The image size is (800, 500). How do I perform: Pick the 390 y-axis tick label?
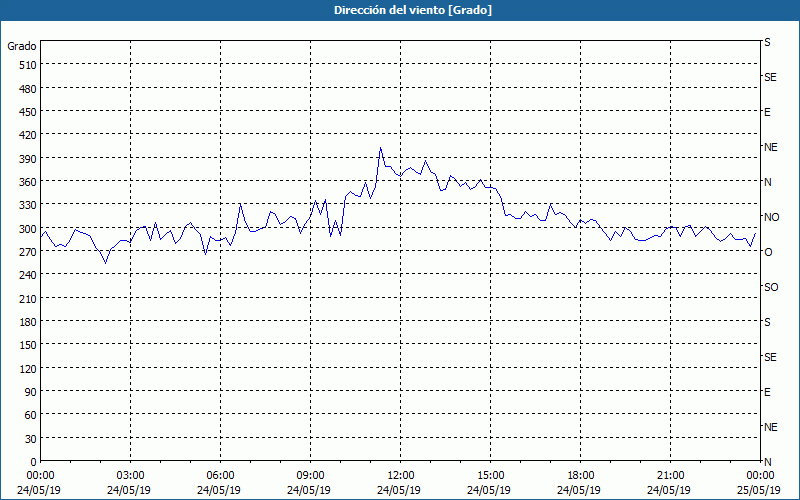click(29, 159)
